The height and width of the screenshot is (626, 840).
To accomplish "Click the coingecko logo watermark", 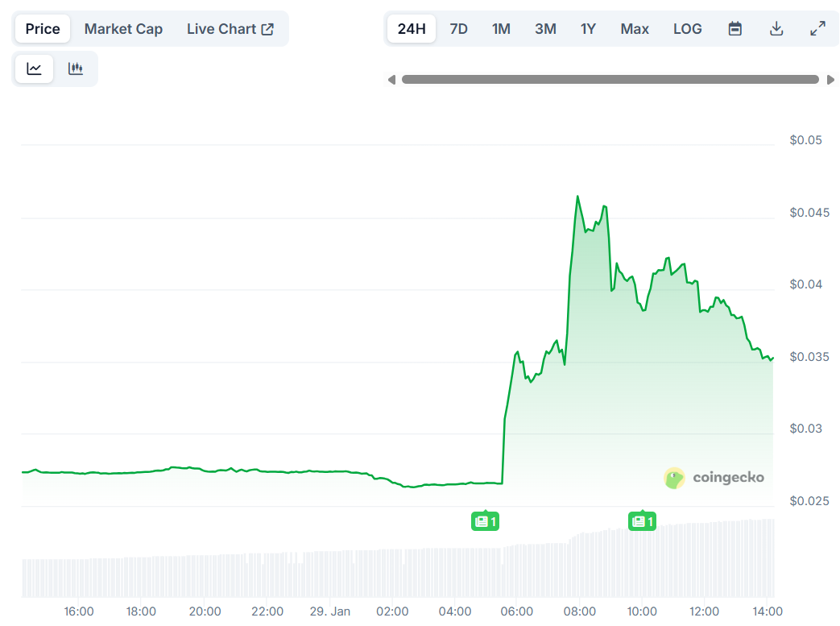I will tap(714, 478).
